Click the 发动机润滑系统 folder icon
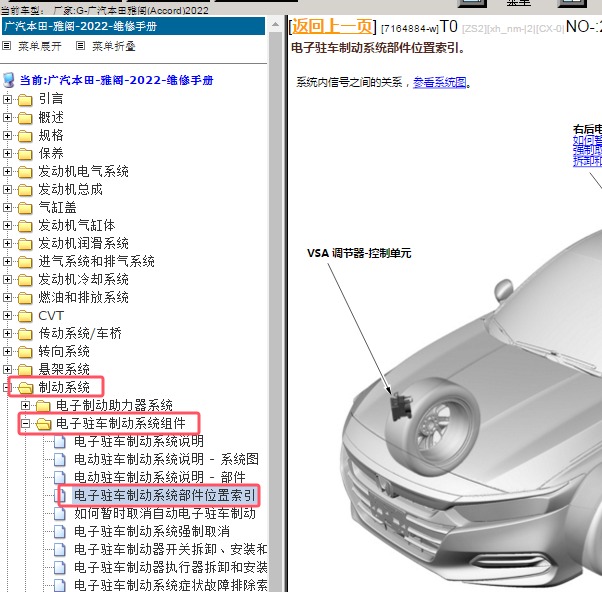 [25, 244]
